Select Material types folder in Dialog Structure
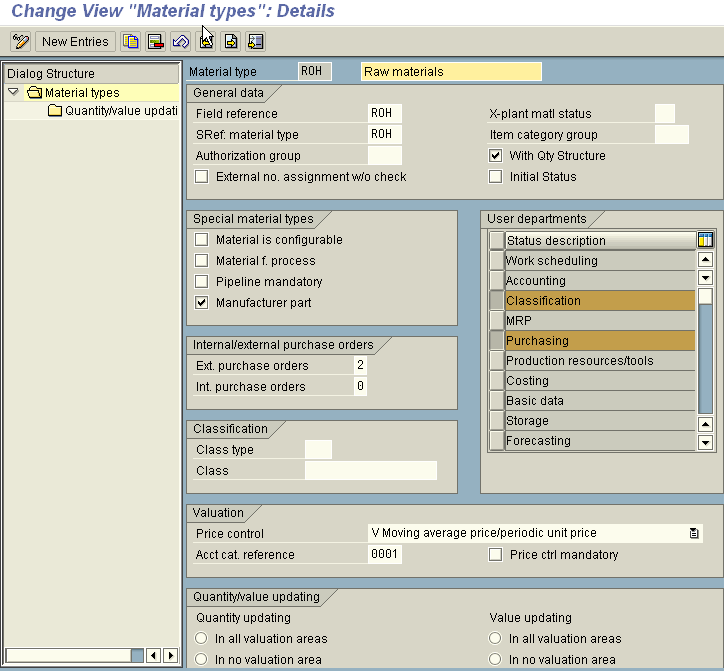The width and height of the screenshot is (724, 671). tap(82, 93)
